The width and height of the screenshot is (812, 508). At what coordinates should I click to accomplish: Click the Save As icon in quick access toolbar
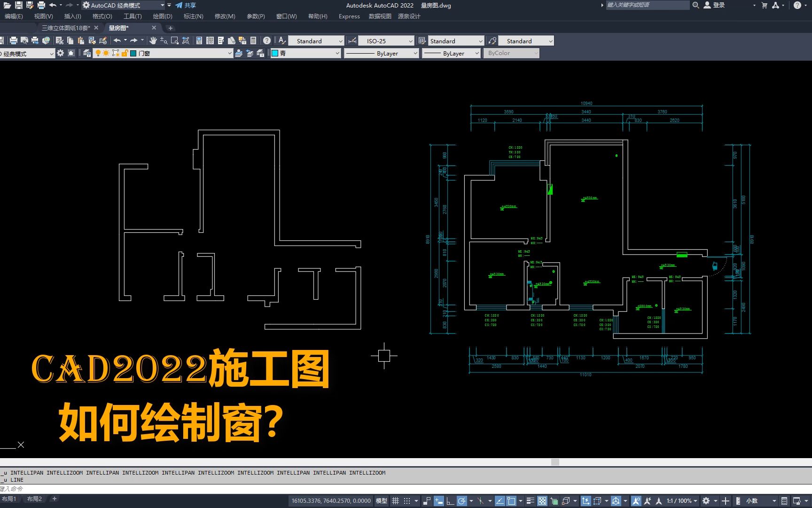[x=30, y=5]
